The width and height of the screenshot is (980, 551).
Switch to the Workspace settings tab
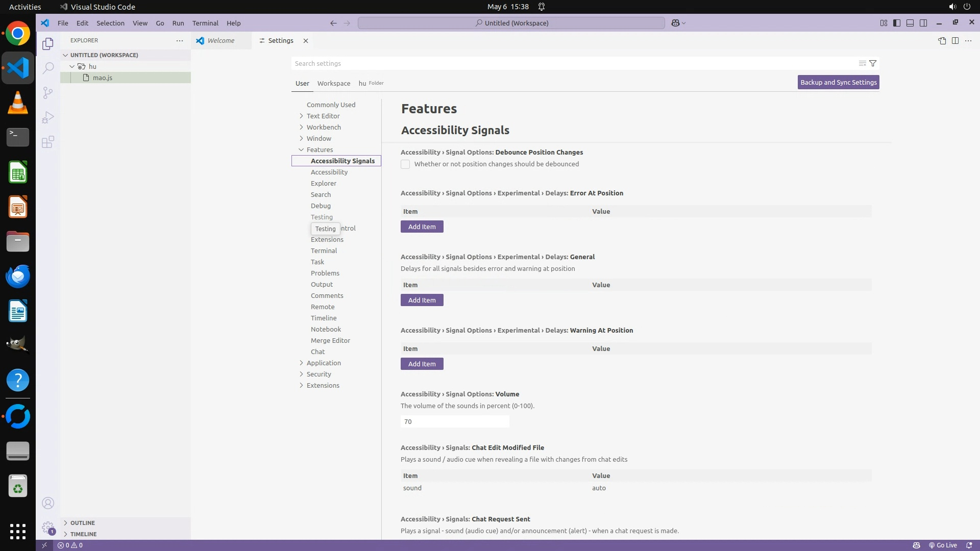(x=334, y=83)
